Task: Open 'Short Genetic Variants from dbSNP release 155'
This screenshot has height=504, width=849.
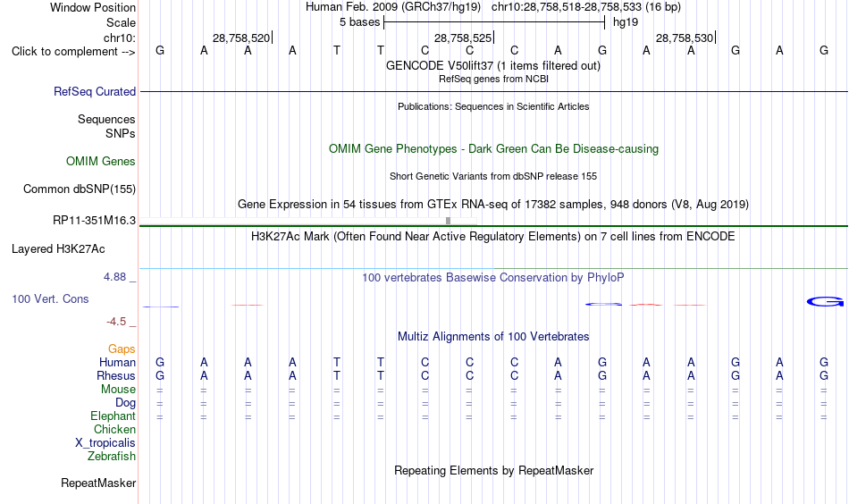Action: [493, 176]
